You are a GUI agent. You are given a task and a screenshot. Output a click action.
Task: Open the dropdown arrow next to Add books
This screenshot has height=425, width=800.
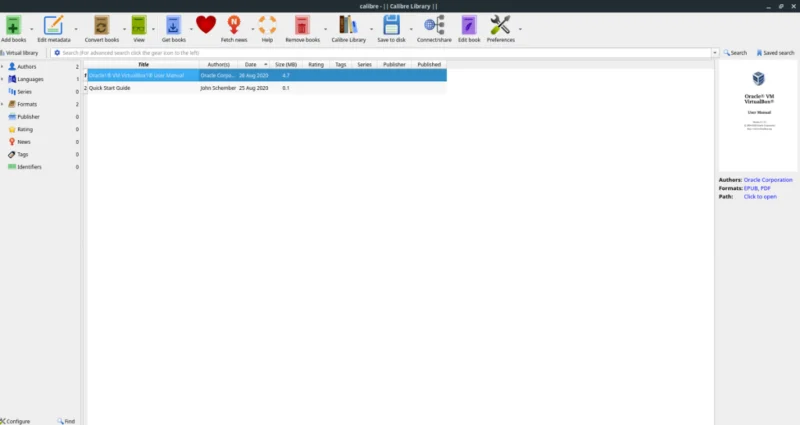(32, 29)
